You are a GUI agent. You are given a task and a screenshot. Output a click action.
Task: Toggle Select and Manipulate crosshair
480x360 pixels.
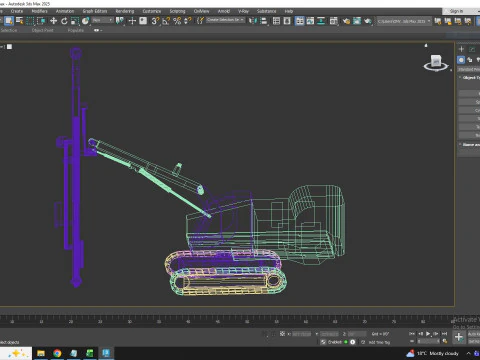click(132, 21)
